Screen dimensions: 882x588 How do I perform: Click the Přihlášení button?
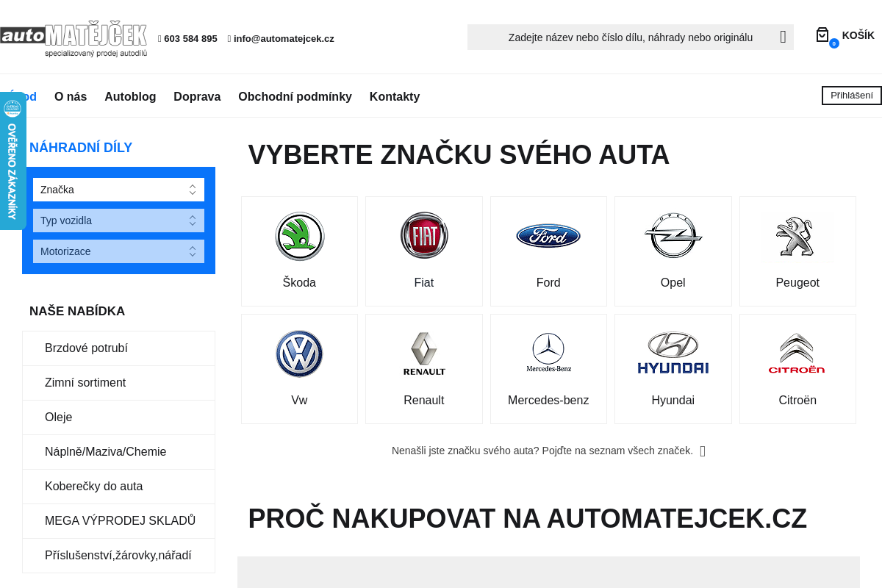[x=850, y=95]
